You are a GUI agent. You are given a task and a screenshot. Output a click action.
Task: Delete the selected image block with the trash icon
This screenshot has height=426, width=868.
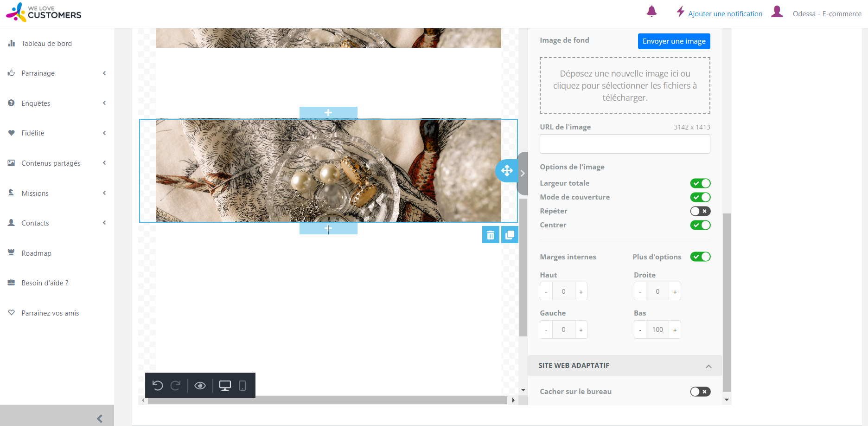pyautogui.click(x=491, y=235)
